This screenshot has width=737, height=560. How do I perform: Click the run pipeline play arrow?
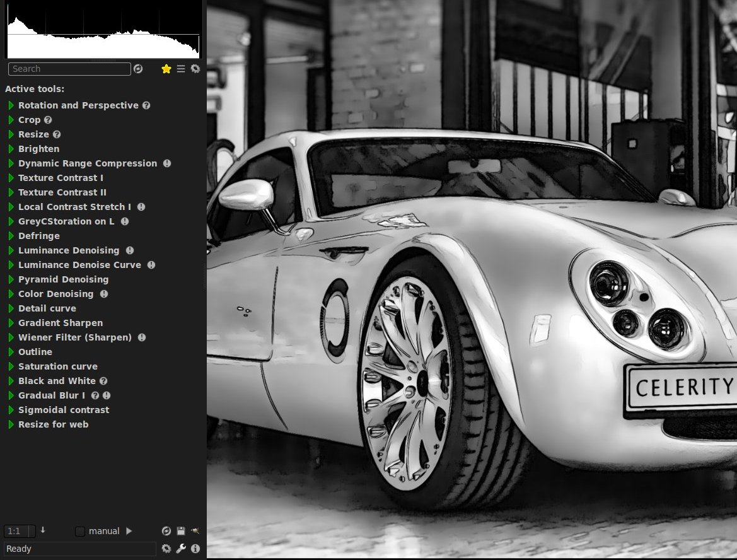[x=129, y=531]
